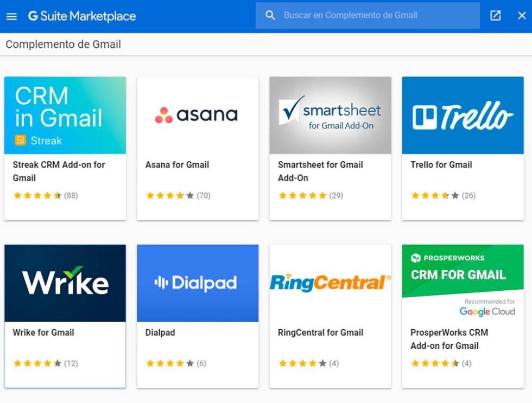Select the Asana for Gmail title
Image resolution: width=532 pixels, height=403 pixels.
point(177,165)
